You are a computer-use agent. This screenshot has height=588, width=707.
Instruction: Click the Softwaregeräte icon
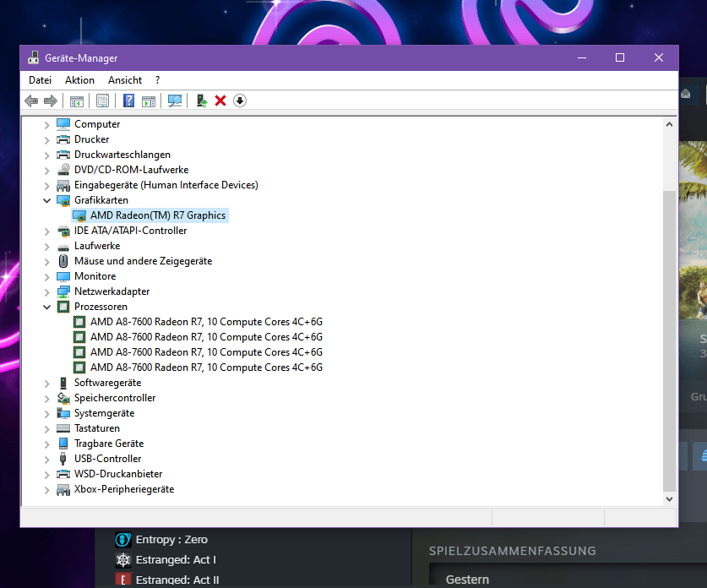coord(63,383)
